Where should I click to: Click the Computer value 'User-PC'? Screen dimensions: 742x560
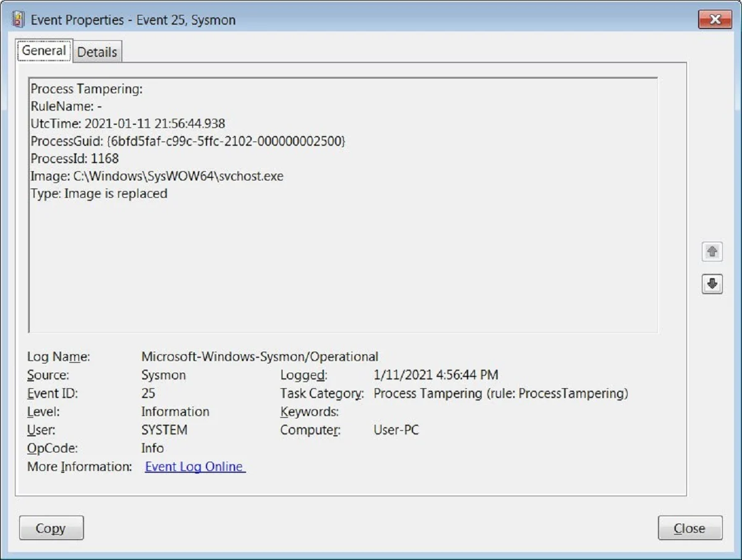click(x=396, y=430)
